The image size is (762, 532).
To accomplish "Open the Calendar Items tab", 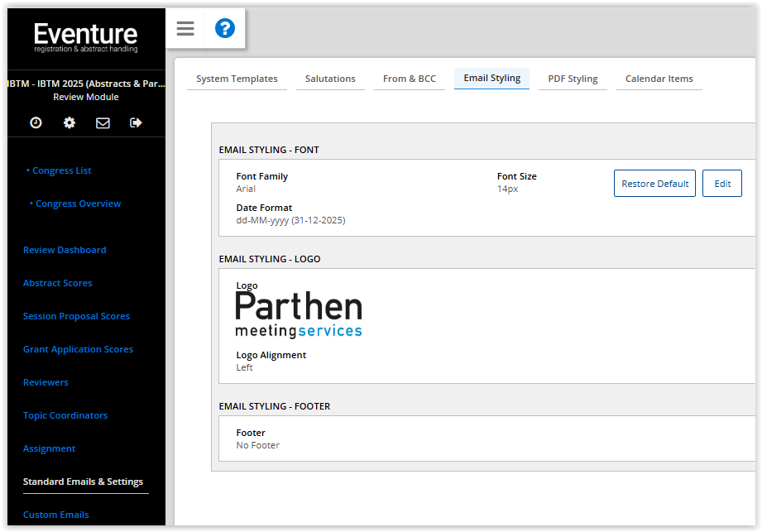I will click(x=659, y=79).
